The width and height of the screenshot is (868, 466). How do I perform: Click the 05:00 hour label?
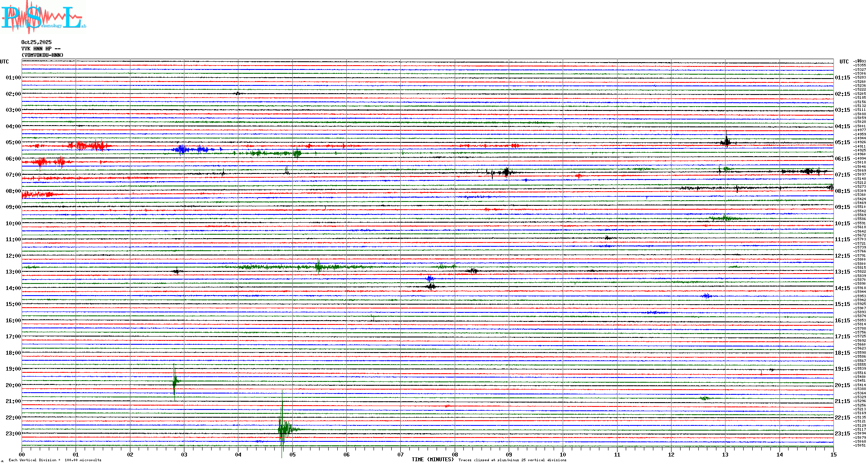click(x=13, y=142)
